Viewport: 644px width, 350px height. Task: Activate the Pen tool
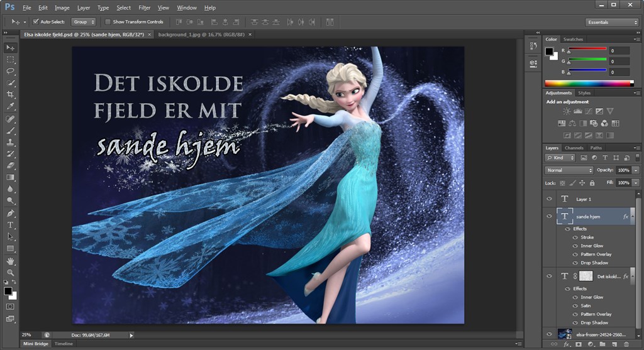(10, 214)
